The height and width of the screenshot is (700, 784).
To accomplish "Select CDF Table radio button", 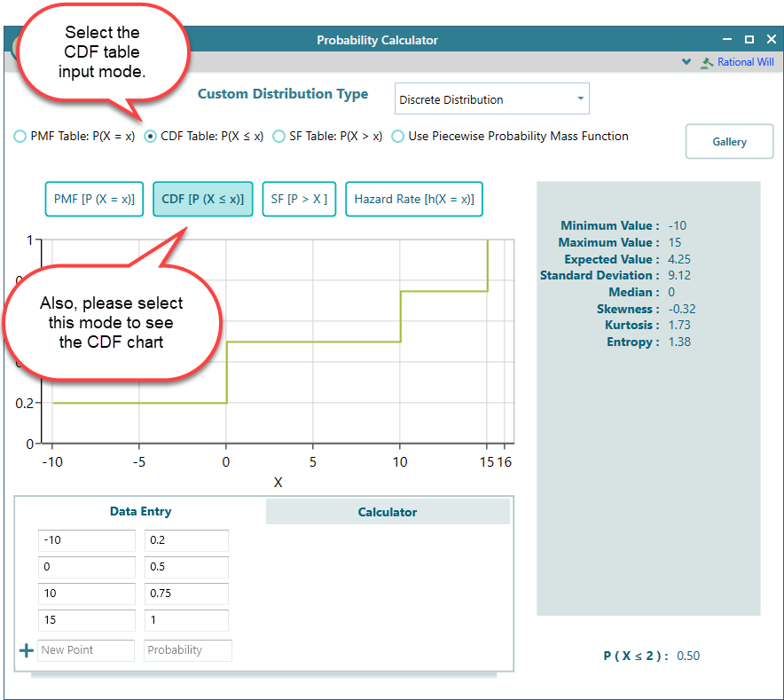I will click(150, 137).
